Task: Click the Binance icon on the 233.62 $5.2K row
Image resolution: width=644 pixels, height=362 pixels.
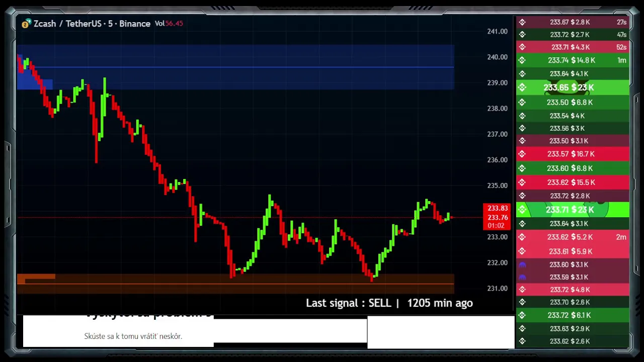Action: tap(522, 237)
